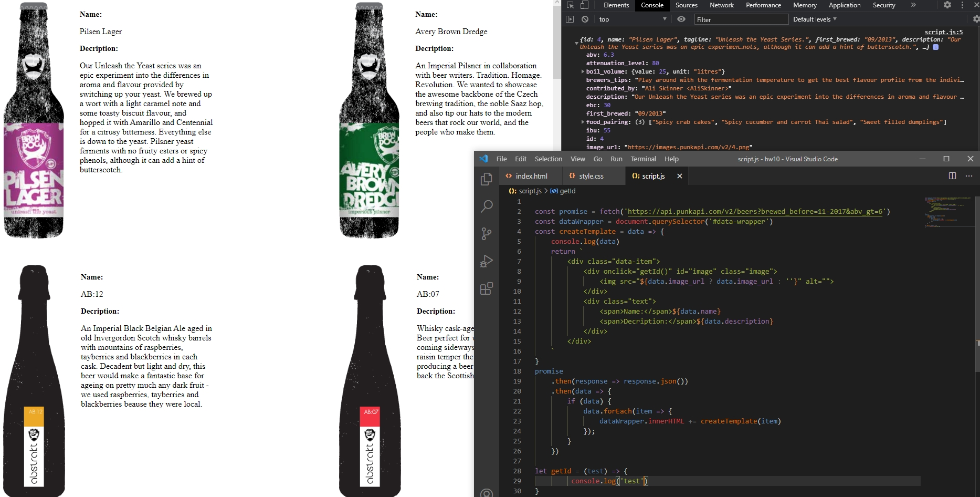This screenshot has width=980, height=497.
Task: Click 'Pilsen Lager' beer name text
Action: pyautogui.click(x=101, y=32)
